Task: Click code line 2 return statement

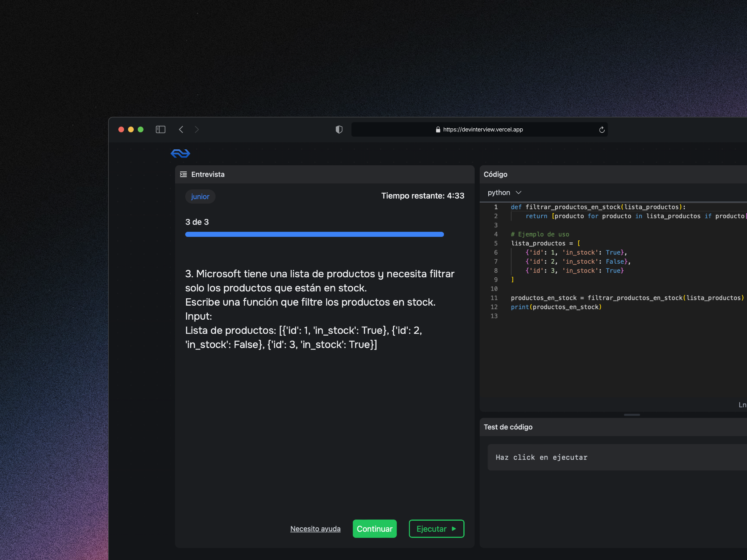Action: pyautogui.click(x=636, y=216)
